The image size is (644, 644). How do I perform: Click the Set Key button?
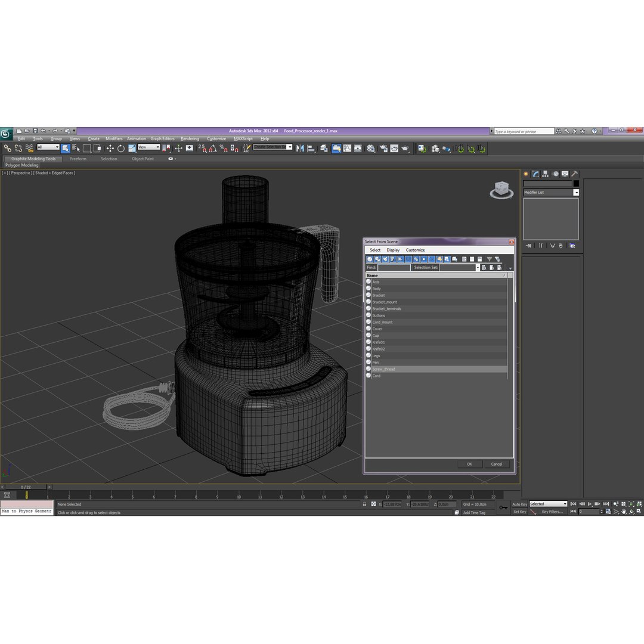[x=519, y=512]
